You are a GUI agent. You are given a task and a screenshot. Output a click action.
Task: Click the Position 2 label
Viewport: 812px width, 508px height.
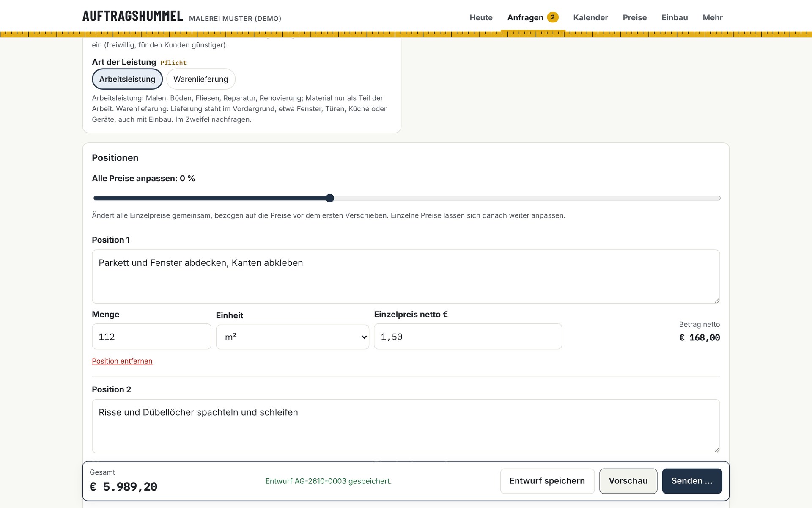pos(112,389)
